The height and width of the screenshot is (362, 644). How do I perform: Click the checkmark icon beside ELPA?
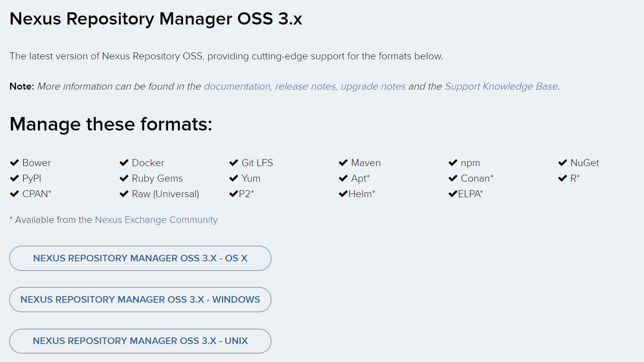(x=453, y=193)
